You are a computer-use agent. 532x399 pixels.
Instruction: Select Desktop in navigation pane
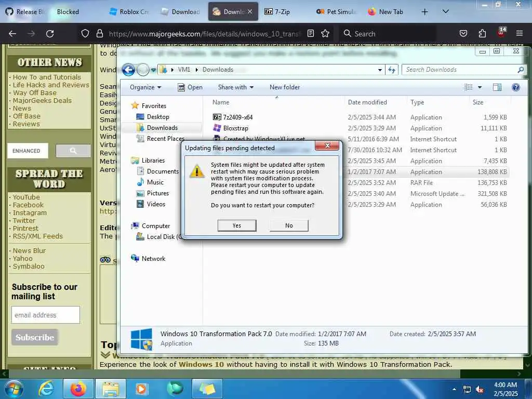152,117
